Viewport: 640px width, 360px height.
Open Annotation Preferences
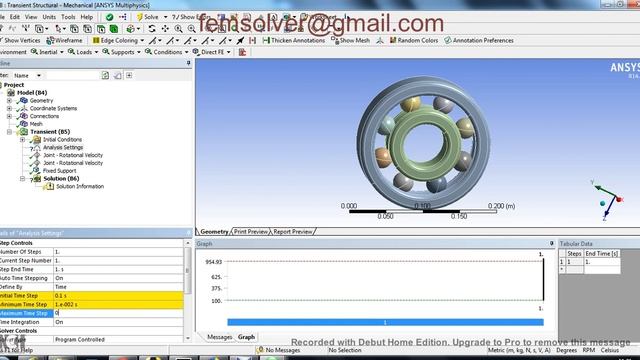click(479, 40)
